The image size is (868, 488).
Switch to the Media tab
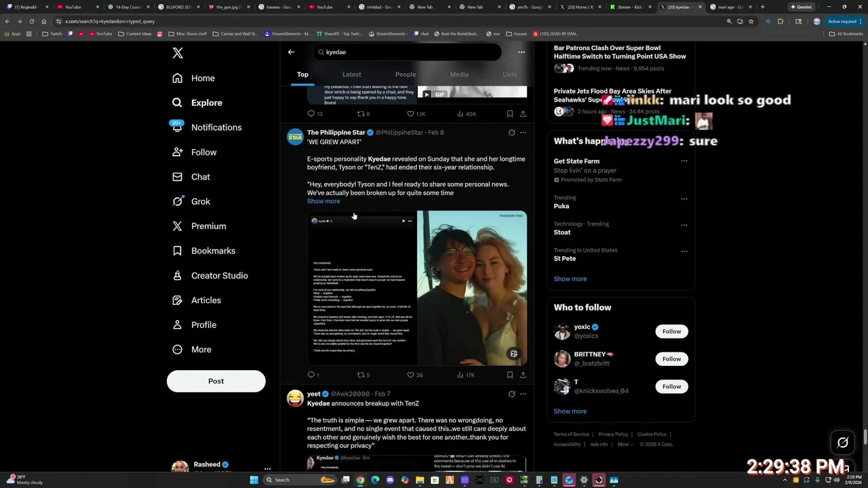click(x=459, y=75)
